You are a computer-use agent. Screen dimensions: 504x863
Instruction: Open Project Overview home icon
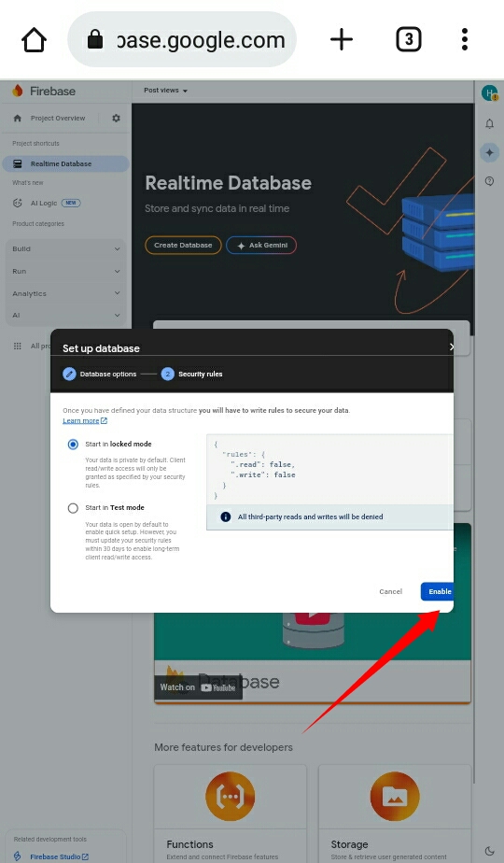pos(18,118)
